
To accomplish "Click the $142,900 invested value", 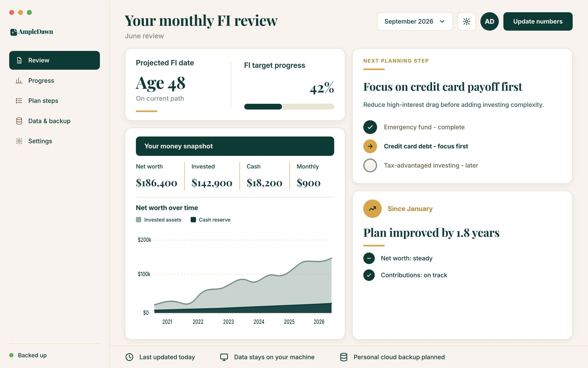I will click(x=212, y=183).
